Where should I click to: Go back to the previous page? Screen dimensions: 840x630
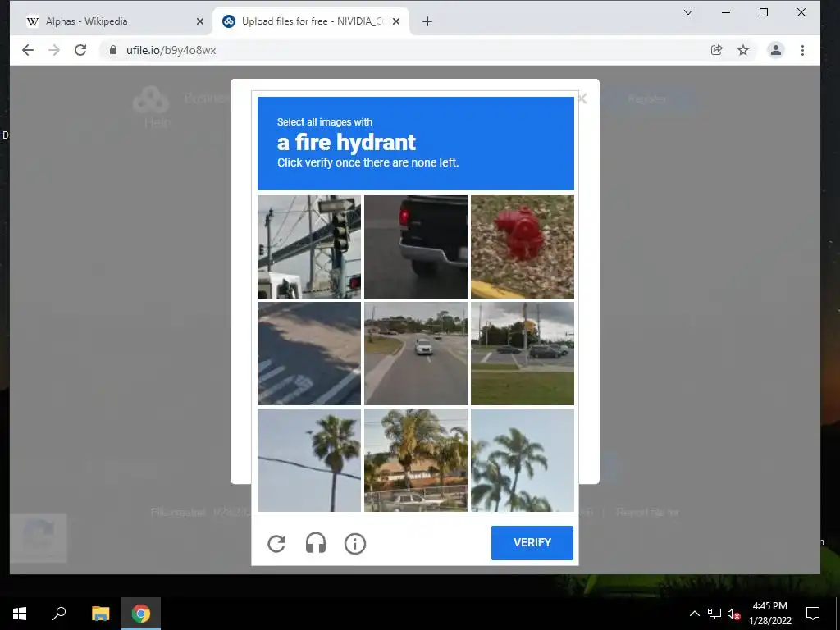tap(28, 50)
